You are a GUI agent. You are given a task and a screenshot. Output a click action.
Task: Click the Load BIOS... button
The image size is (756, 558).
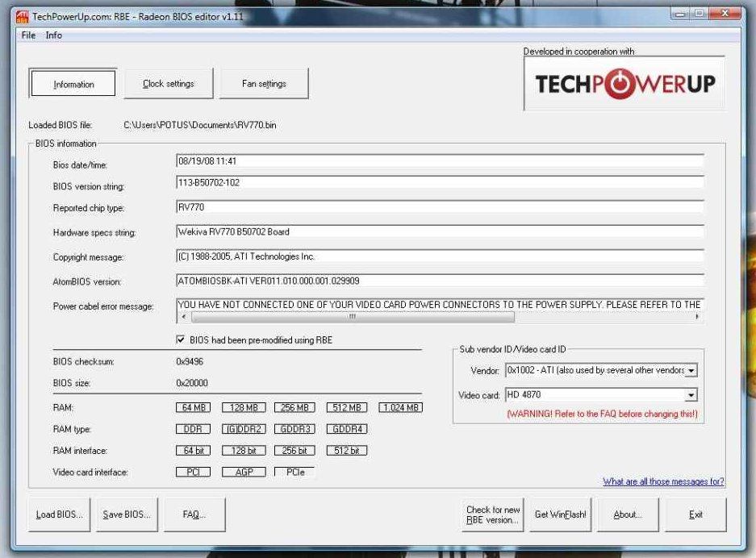60,514
